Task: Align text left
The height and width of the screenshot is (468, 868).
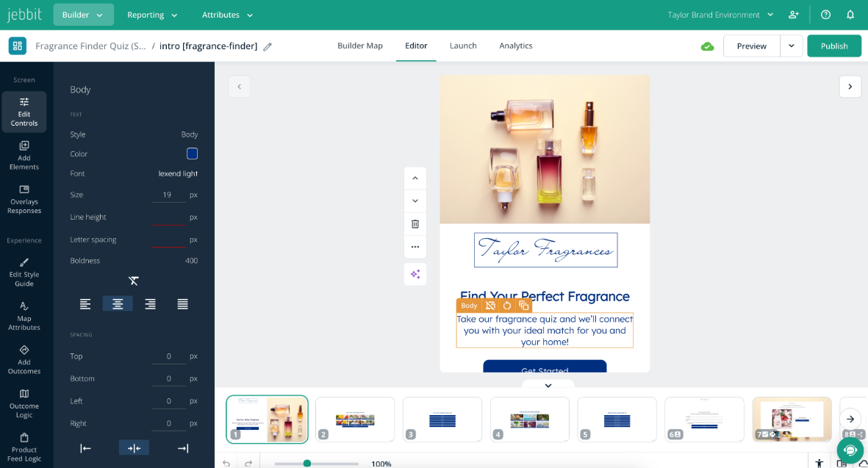Action: pyautogui.click(x=85, y=303)
